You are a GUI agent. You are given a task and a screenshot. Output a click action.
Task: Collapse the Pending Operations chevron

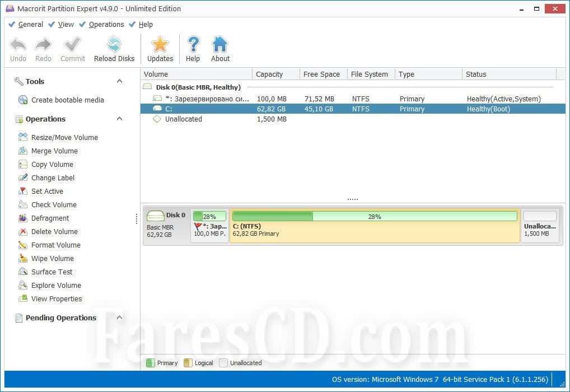coord(119,318)
